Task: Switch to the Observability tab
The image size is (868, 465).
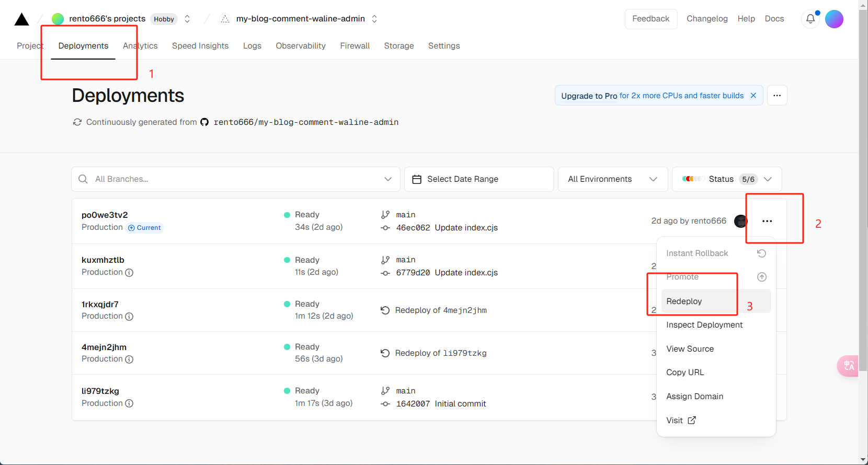Action: (301, 46)
